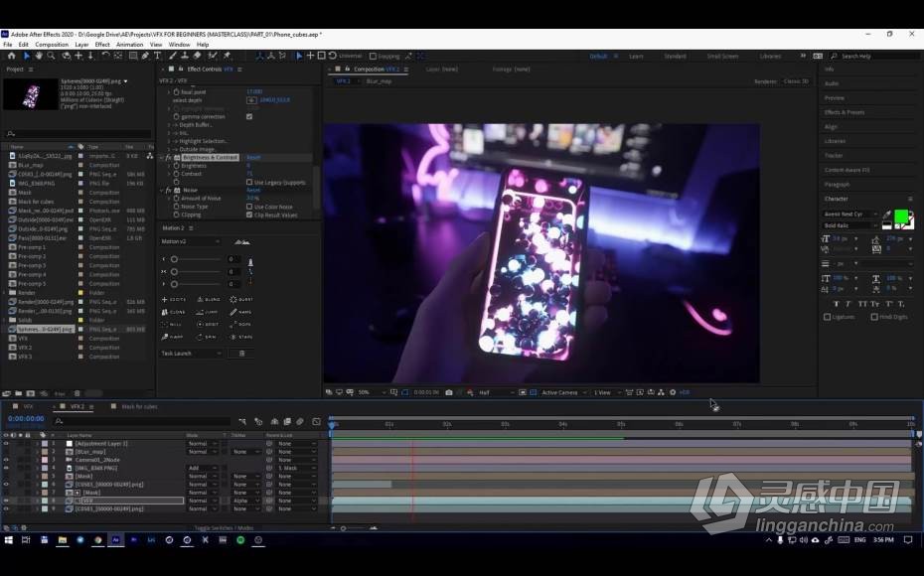Toggle the Motion Blur enable icon in timeline
The height and width of the screenshot is (576, 924).
point(300,421)
